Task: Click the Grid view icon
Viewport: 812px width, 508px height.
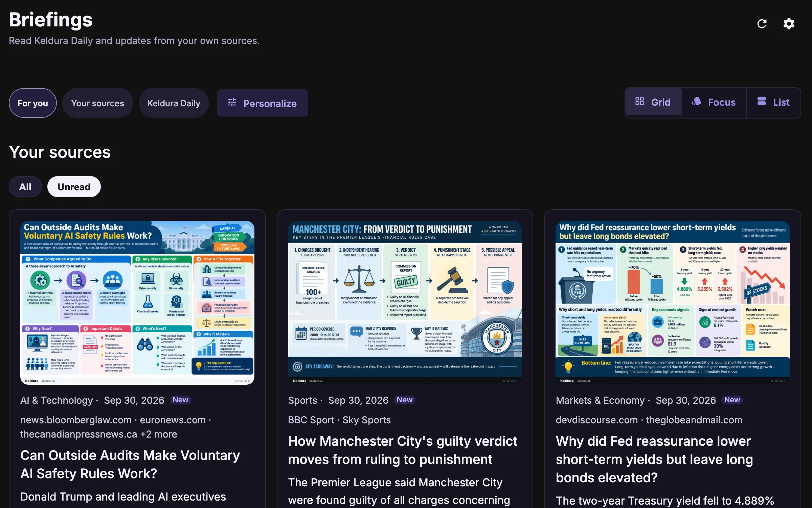Action: (x=639, y=101)
